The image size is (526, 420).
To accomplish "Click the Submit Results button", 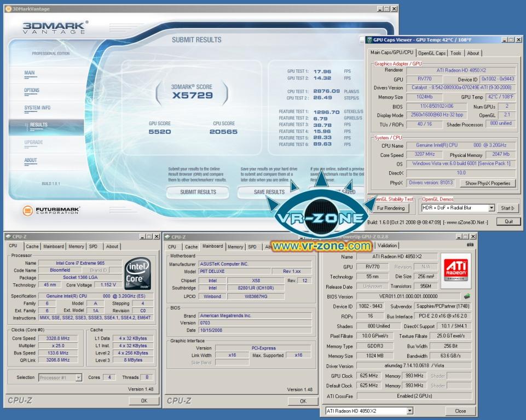I will [198, 192].
